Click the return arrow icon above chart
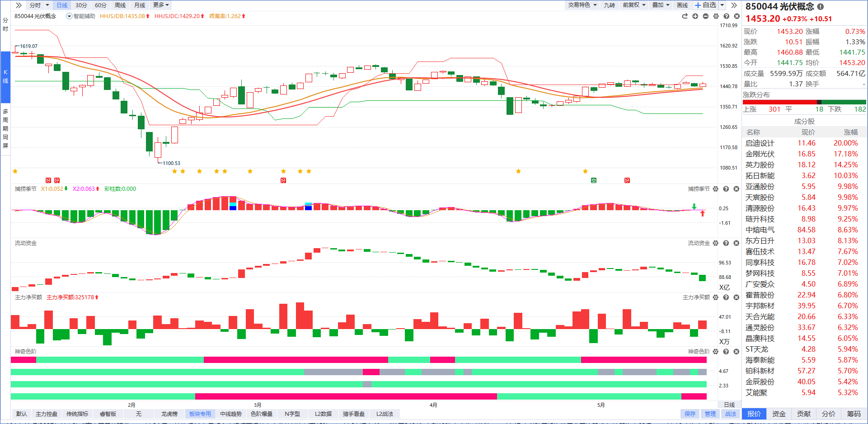Screen dimensions: 868x424 pyautogui.click(x=685, y=16)
